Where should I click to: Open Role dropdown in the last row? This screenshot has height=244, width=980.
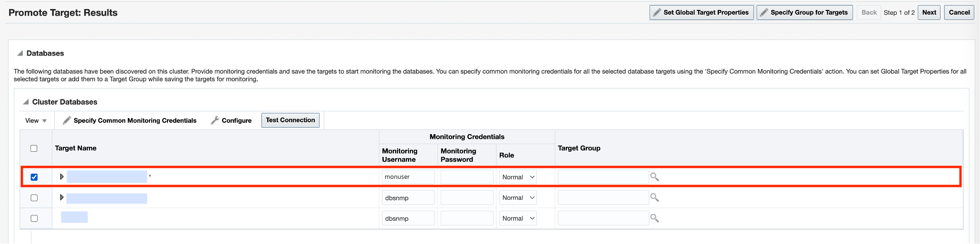(x=518, y=218)
